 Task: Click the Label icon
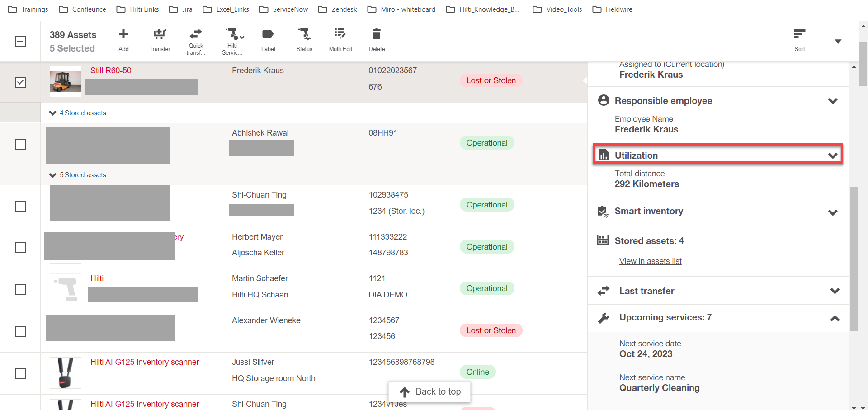pyautogui.click(x=268, y=34)
